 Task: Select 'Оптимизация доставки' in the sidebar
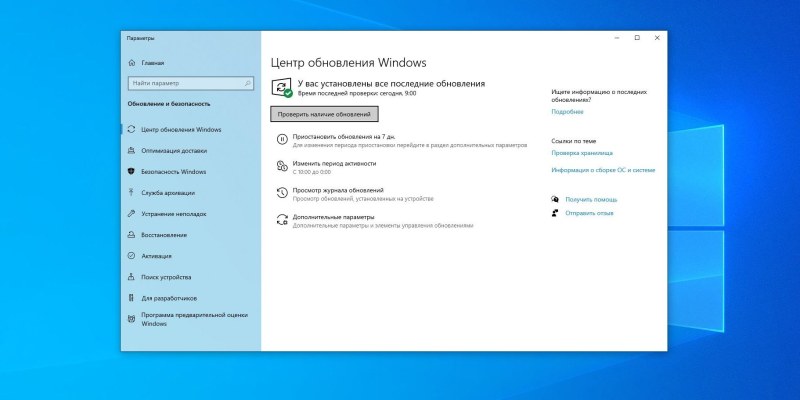pos(174,150)
